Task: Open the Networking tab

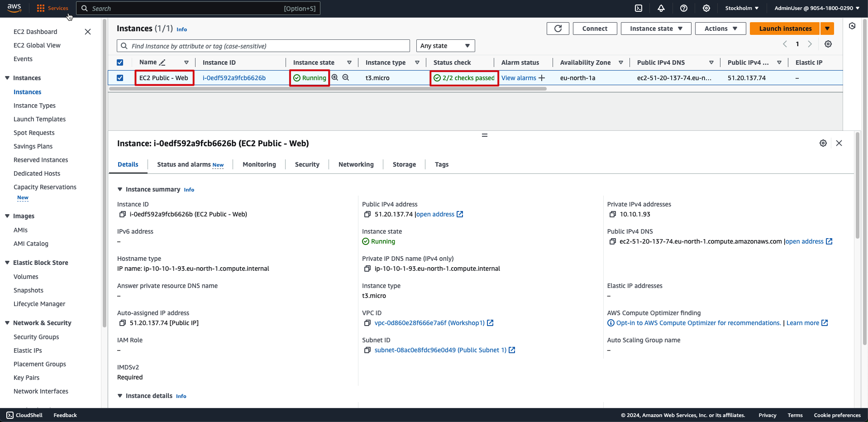Action: pos(356,164)
